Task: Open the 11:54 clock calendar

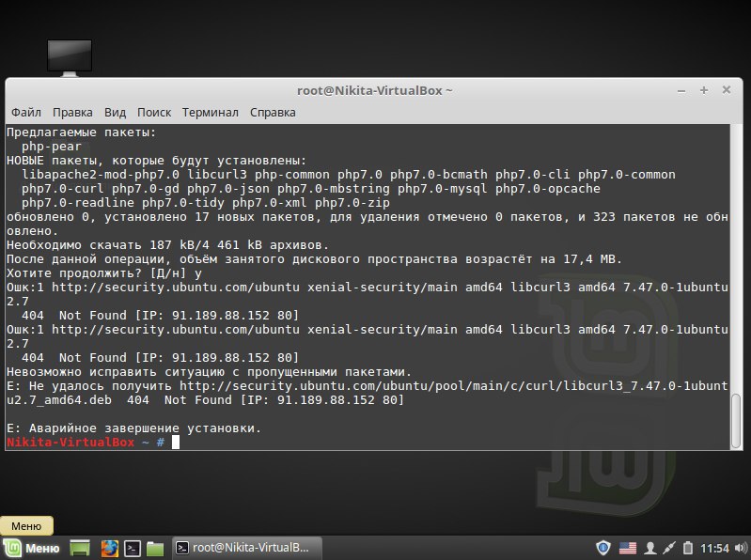Action: coord(714,548)
